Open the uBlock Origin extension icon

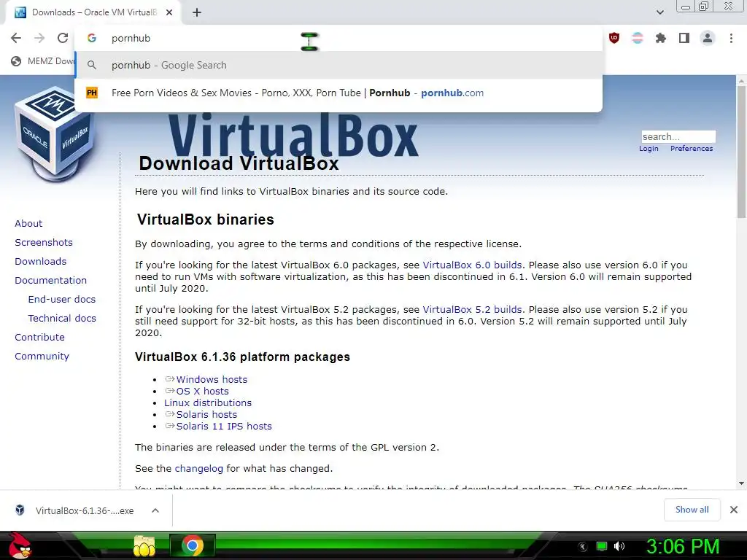[x=614, y=38]
